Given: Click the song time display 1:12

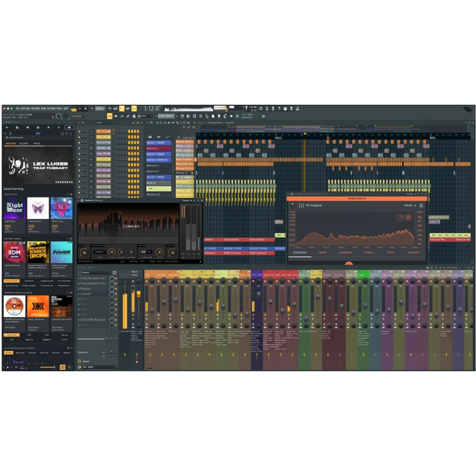Looking at the screenshot, I should pos(152,108).
